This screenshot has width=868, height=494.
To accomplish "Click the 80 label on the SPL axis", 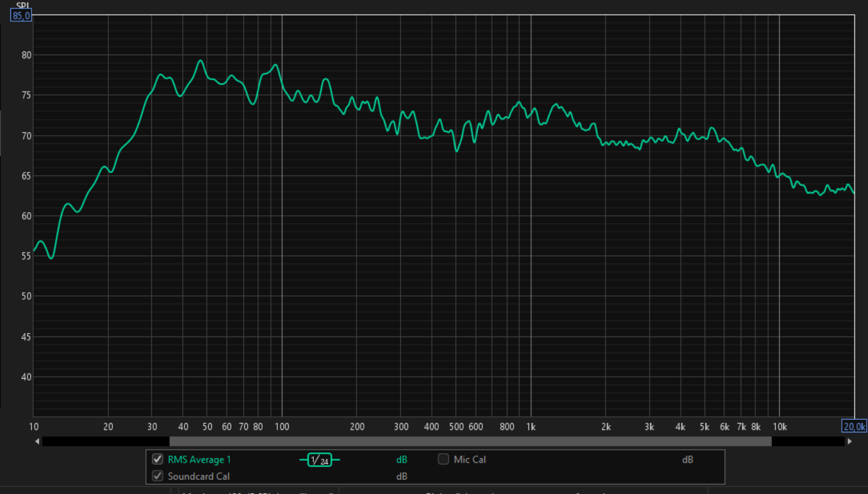I will (x=26, y=55).
